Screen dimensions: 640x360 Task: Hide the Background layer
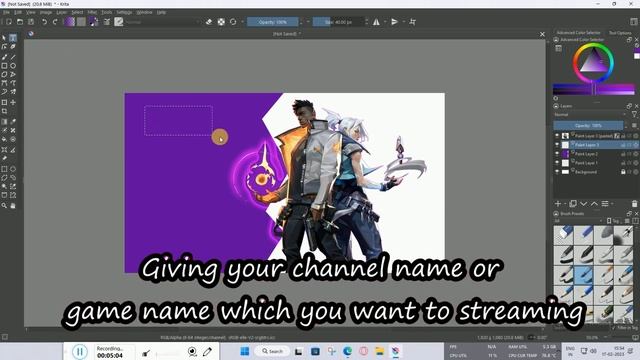[x=557, y=172]
